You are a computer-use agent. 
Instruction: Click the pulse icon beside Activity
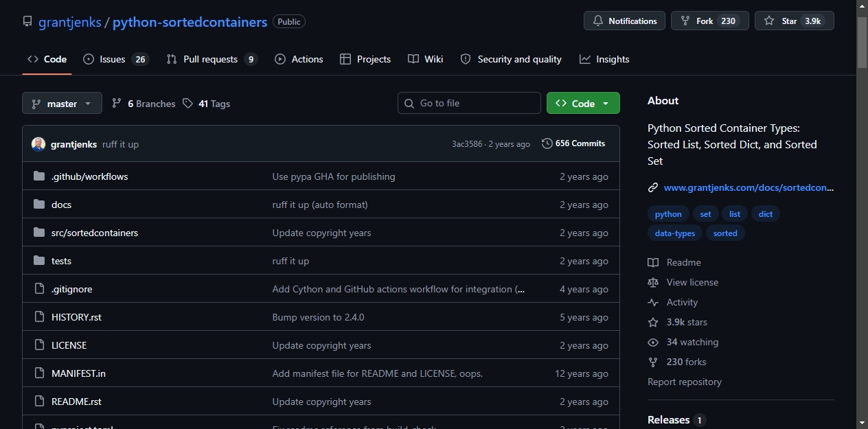click(653, 302)
